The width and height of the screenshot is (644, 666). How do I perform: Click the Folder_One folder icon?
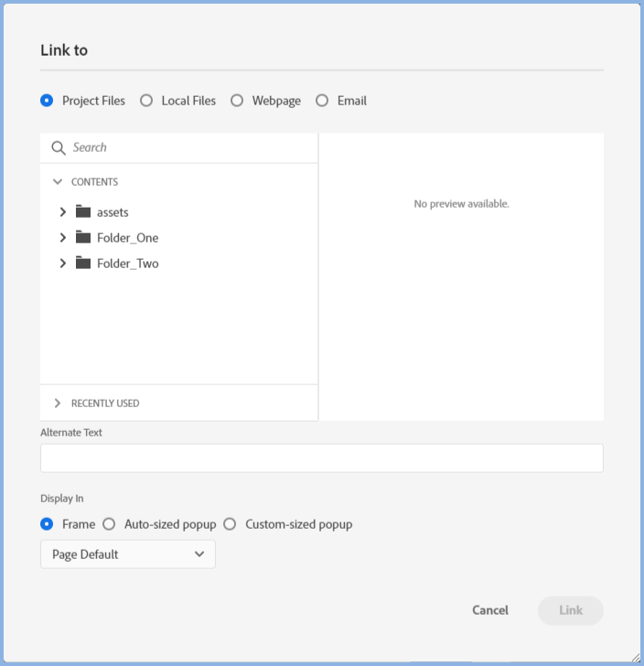83,237
